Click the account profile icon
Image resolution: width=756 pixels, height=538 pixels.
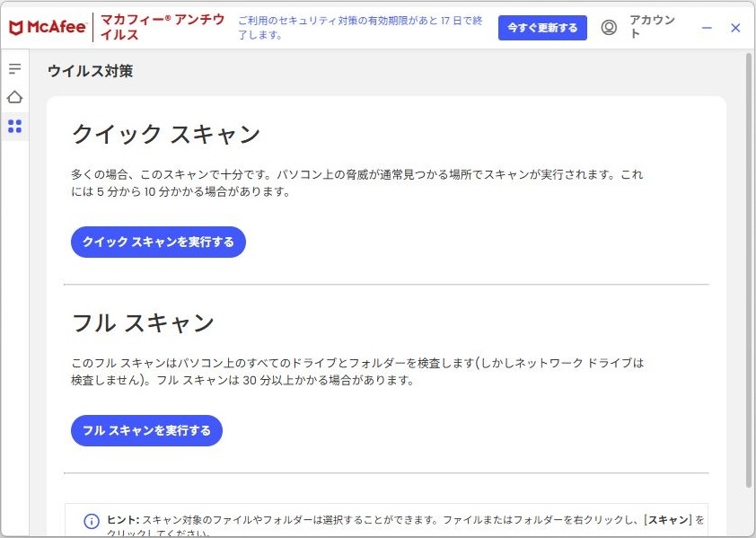pyautogui.click(x=609, y=28)
